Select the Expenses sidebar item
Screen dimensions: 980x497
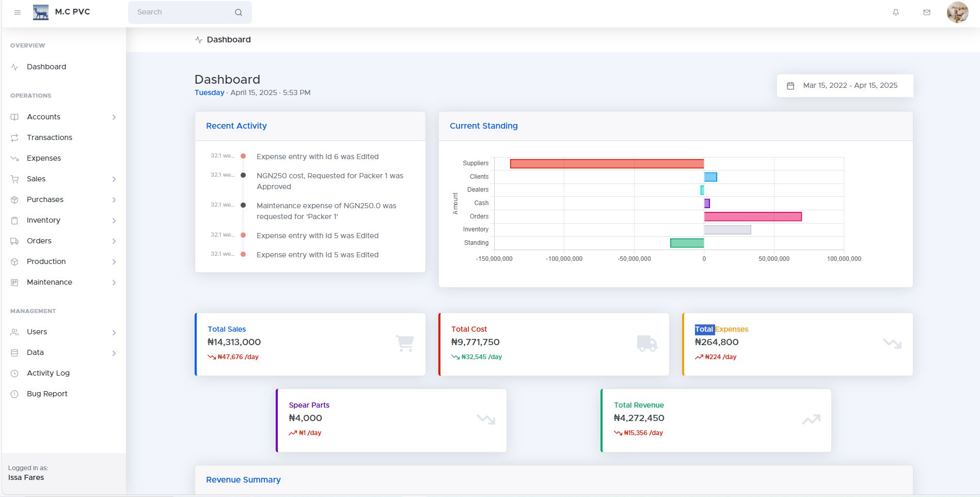[44, 158]
